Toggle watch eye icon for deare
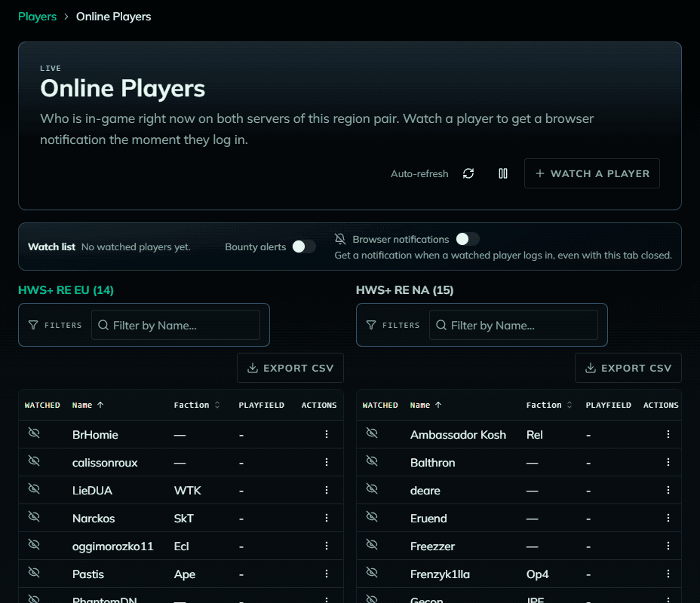The height and width of the screenshot is (603, 700). [x=372, y=489]
